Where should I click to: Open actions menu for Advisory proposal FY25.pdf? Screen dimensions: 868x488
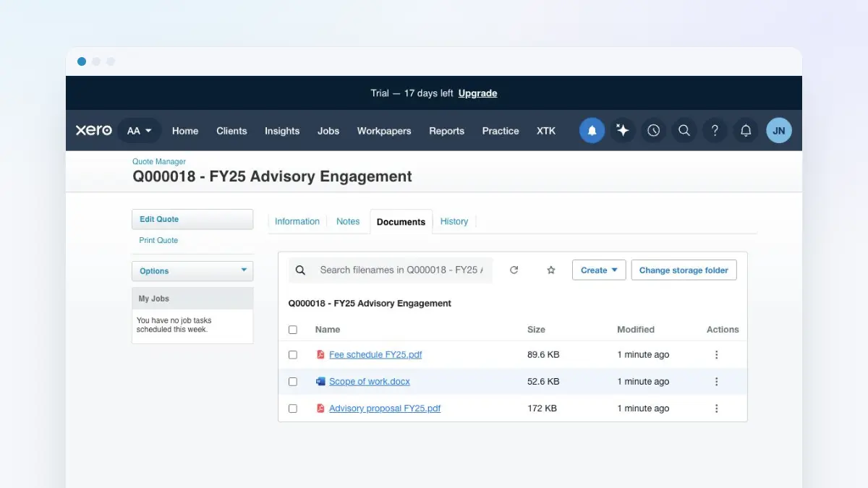tap(717, 408)
